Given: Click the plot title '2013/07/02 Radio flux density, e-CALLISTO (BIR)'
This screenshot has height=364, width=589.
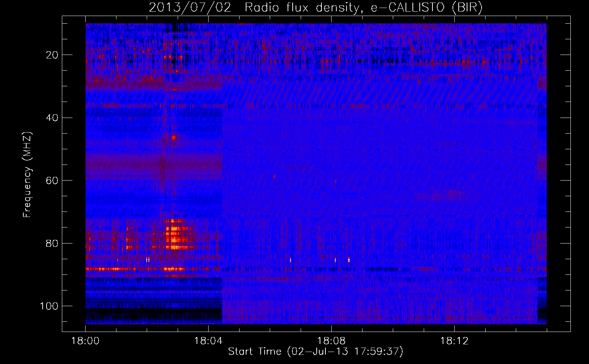Looking at the screenshot, I should [x=316, y=8].
